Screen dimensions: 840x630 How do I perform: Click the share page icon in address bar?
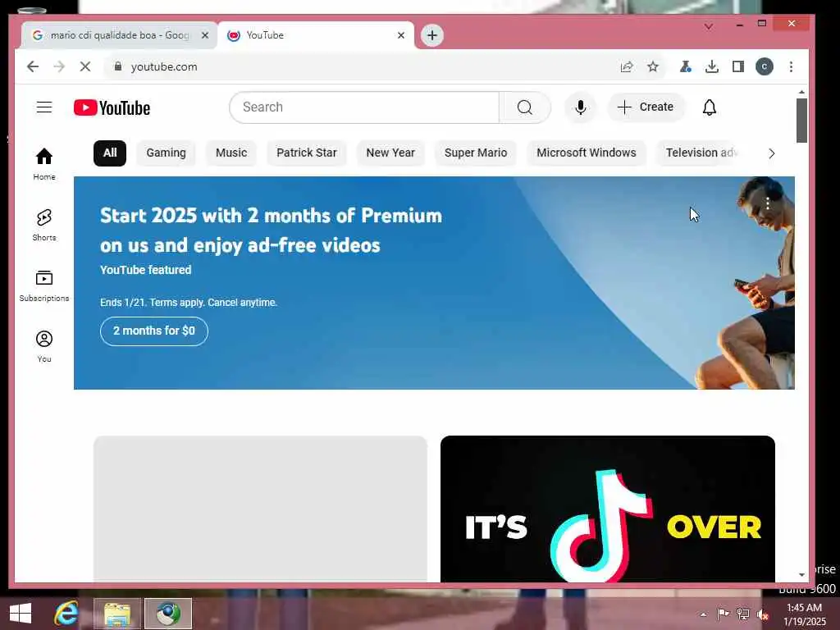(626, 66)
